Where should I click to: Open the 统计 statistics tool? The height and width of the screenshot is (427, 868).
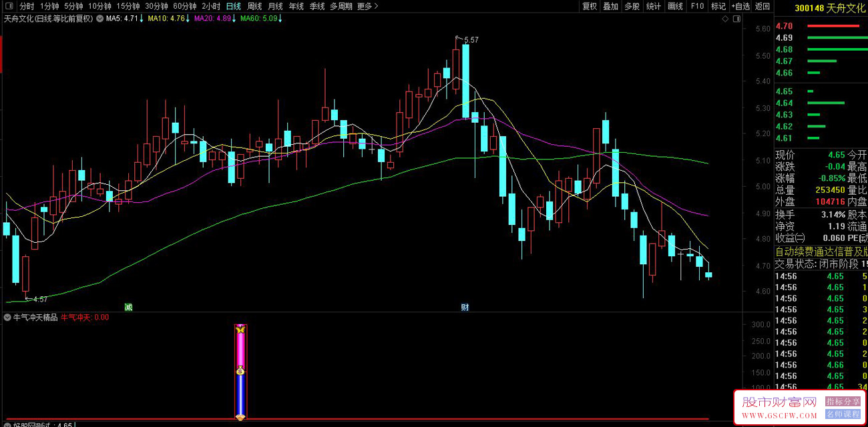(654, 6)
